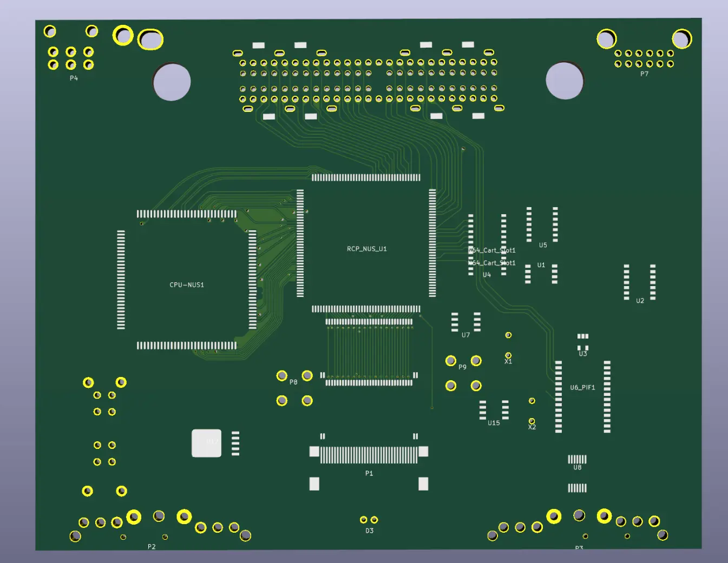728x563 pixels.
Task: Select the RCP_NUS_U1 chip label
Action: 367,249
